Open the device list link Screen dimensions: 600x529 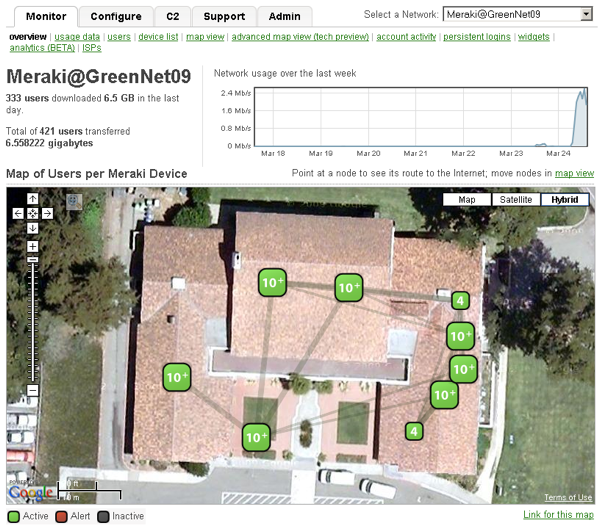click(x=158, y=37)
